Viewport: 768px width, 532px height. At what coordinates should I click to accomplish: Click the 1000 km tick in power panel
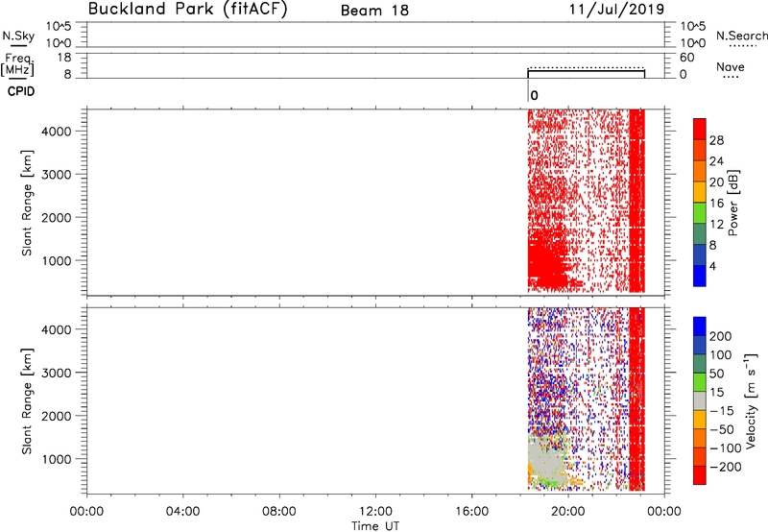point(57,260)
